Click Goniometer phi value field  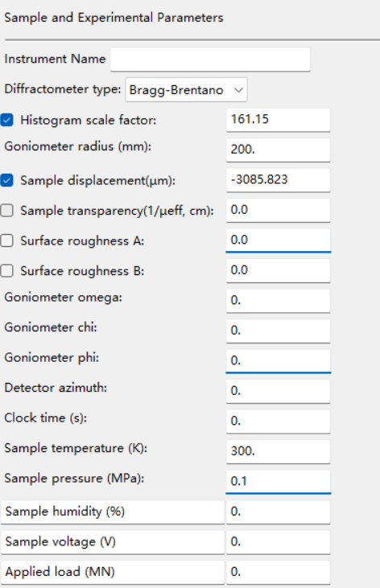[279, 360]
